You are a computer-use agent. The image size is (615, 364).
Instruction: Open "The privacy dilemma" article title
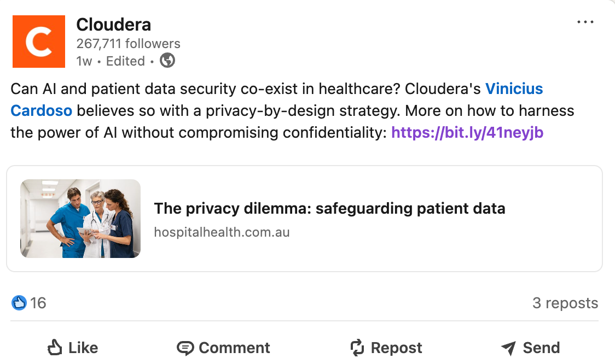click(329, 208)
